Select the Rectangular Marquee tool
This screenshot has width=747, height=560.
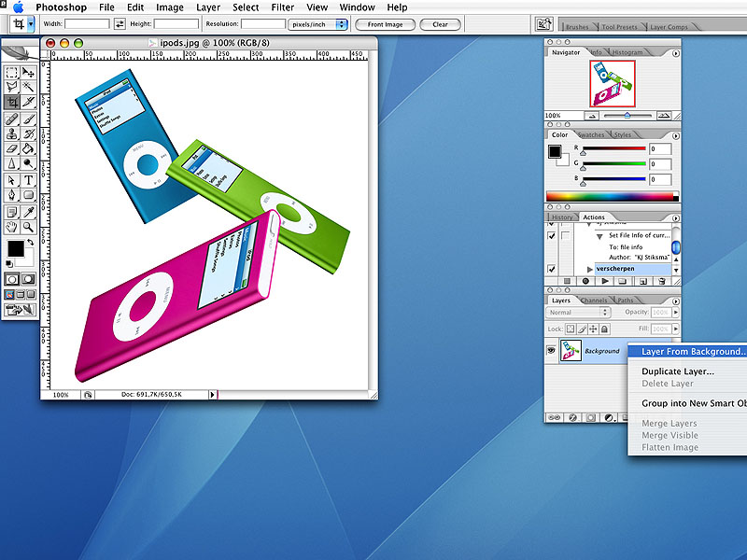(12, 72)
